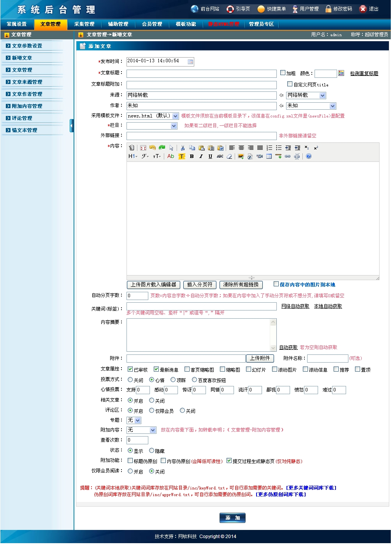Click the Bold icon in editor toolbar
Image resolution: width=392 pixels, height=556 pixels.
192,156
